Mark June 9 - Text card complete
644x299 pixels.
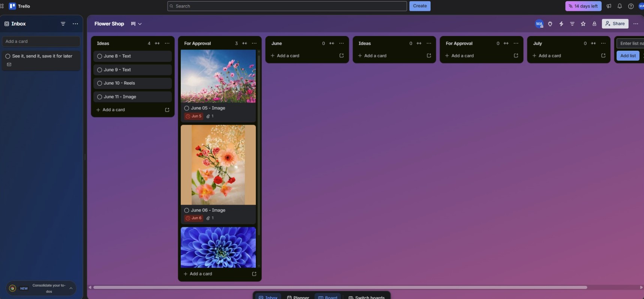[100, 70]
